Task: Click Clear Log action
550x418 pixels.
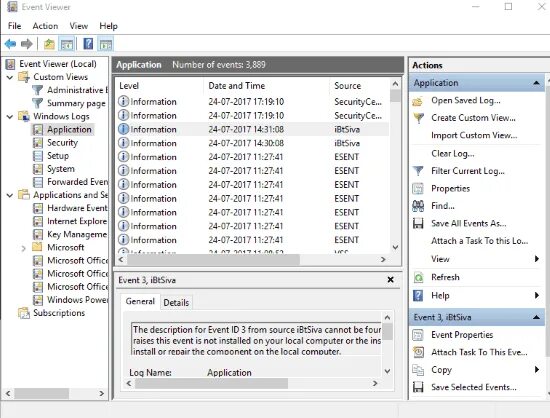Action: [x=452, y=154]
